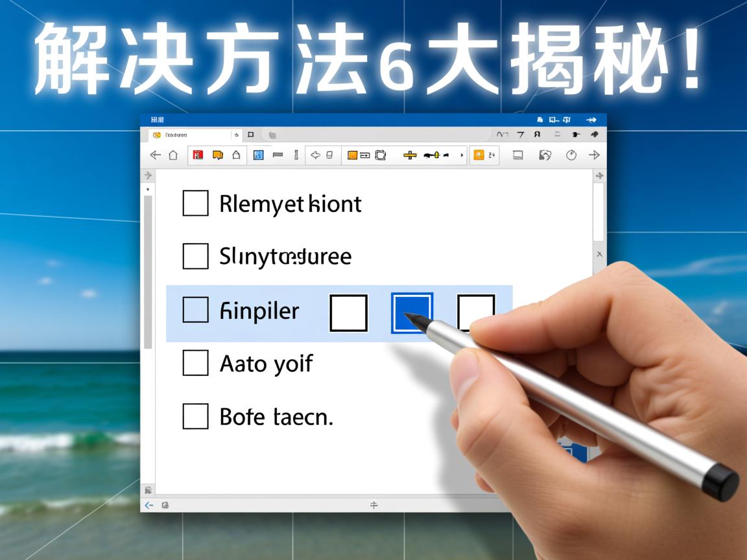This screenshot has height=560, width=747.
Task: Click the orange speech bubble toolbar icon
Action: (218, 155)
